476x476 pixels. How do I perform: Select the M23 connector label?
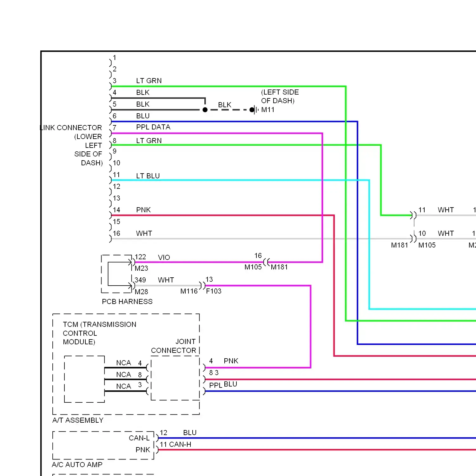point(142,268)
